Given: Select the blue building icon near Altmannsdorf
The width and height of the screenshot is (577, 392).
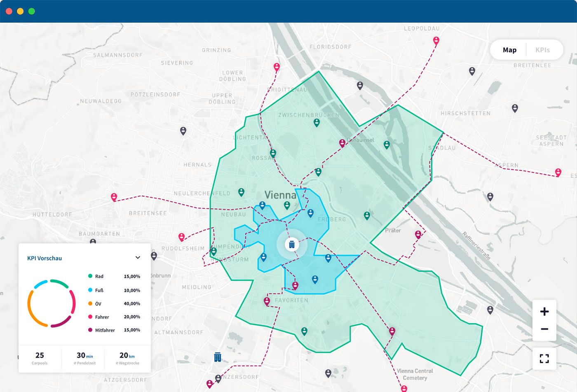Looking at the screenshot, I should coord(218,357).
